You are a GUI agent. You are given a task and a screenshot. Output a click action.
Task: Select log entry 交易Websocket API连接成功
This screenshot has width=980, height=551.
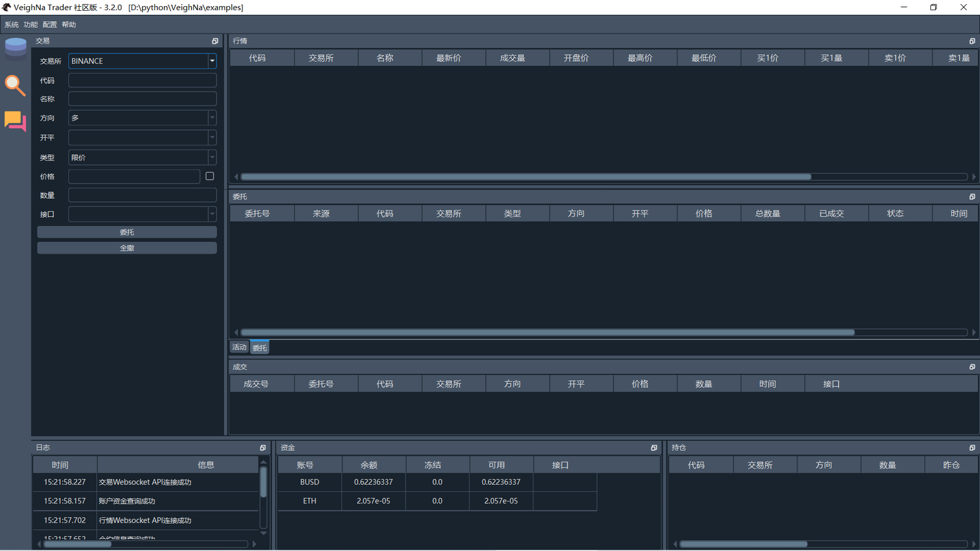pyautogui.click(x=145, y=482)
